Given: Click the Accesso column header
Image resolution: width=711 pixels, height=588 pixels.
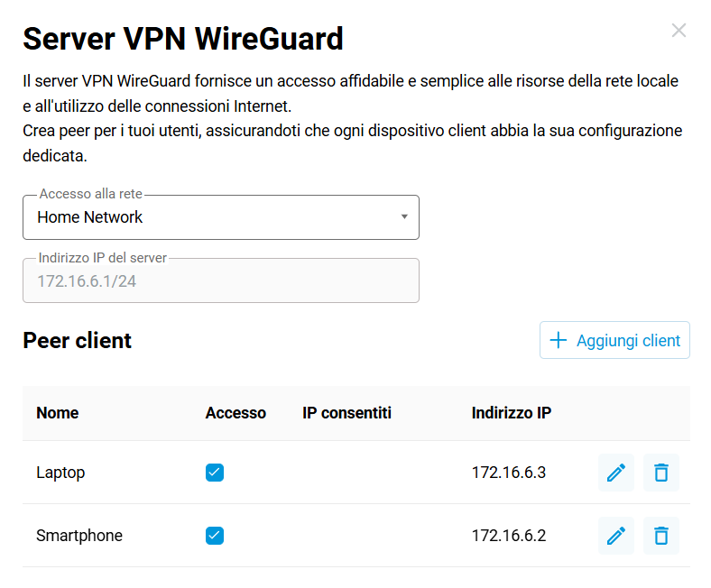Looking at the screenshot, I should (235, 413).
